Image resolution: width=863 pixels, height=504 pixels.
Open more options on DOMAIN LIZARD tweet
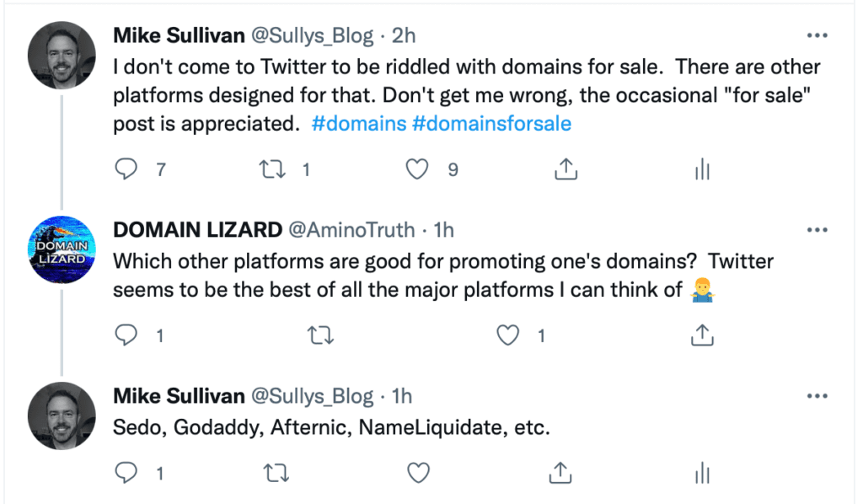(817, 230)
